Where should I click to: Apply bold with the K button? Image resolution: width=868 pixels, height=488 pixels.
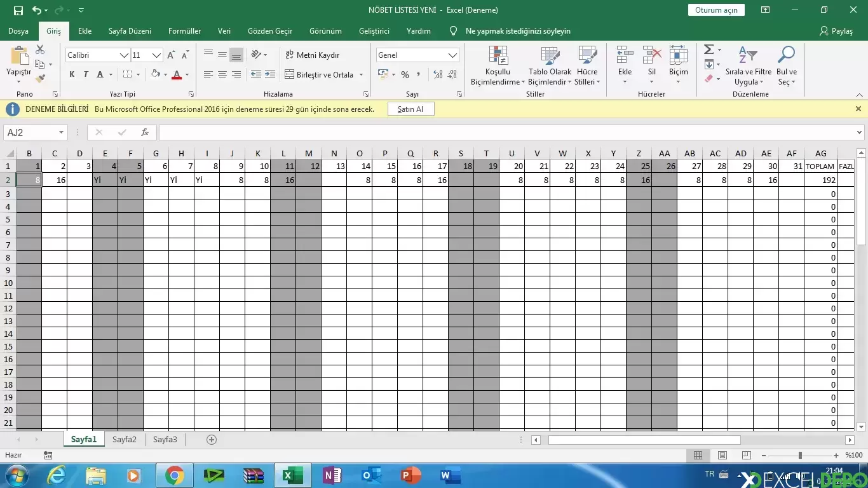pyautogui.click(x=72, y=74)
